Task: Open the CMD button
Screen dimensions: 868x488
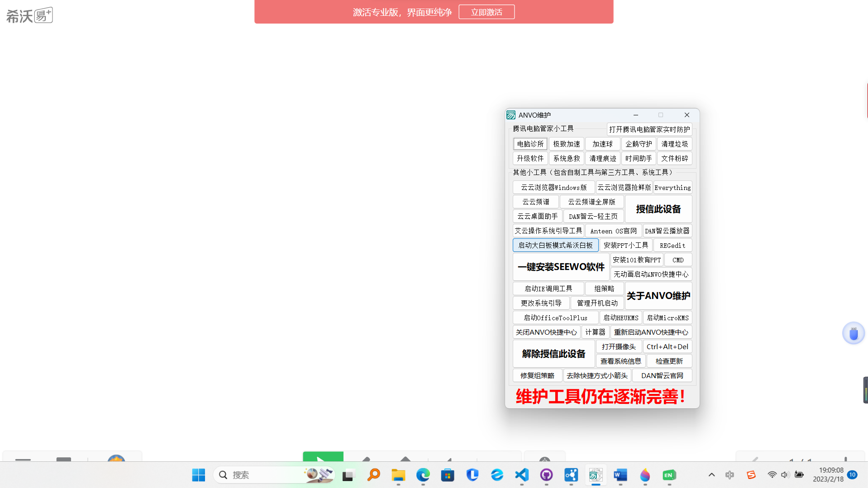Action: 678,260
